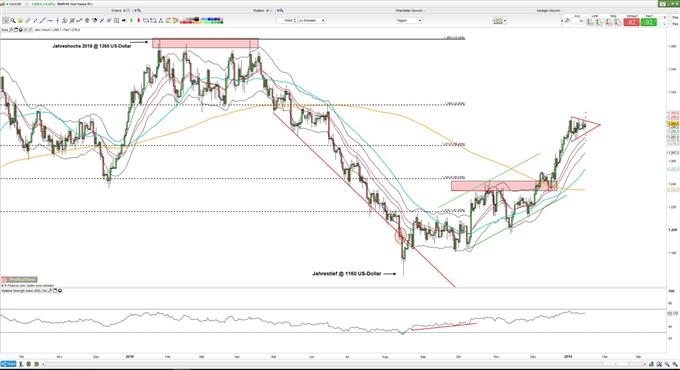Image resolution: width=680 pixels, height=370 pixels.
Task: Pick the green up-arrow marker tool
Action: coord(131,20)
